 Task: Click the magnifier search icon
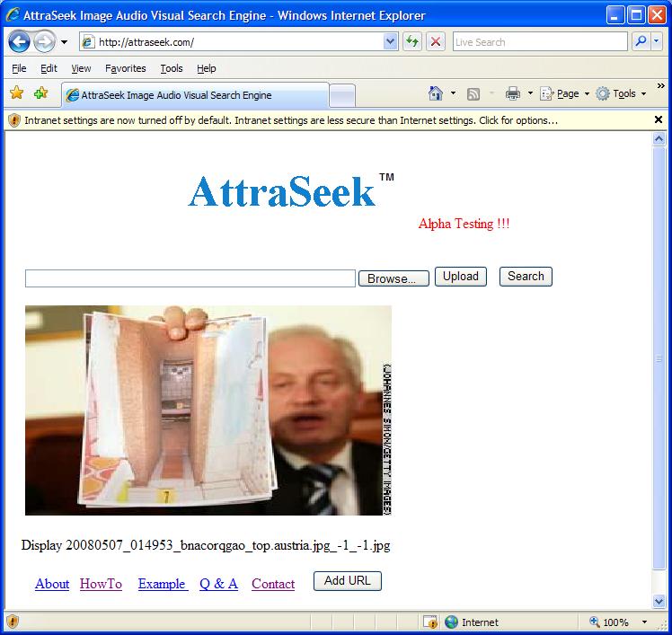(641, 42)
